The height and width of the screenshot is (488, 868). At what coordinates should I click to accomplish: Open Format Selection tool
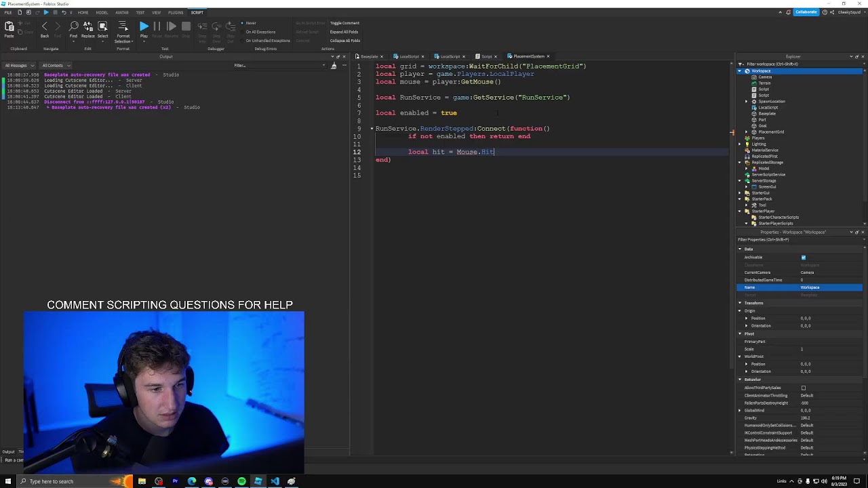[123, 30]
